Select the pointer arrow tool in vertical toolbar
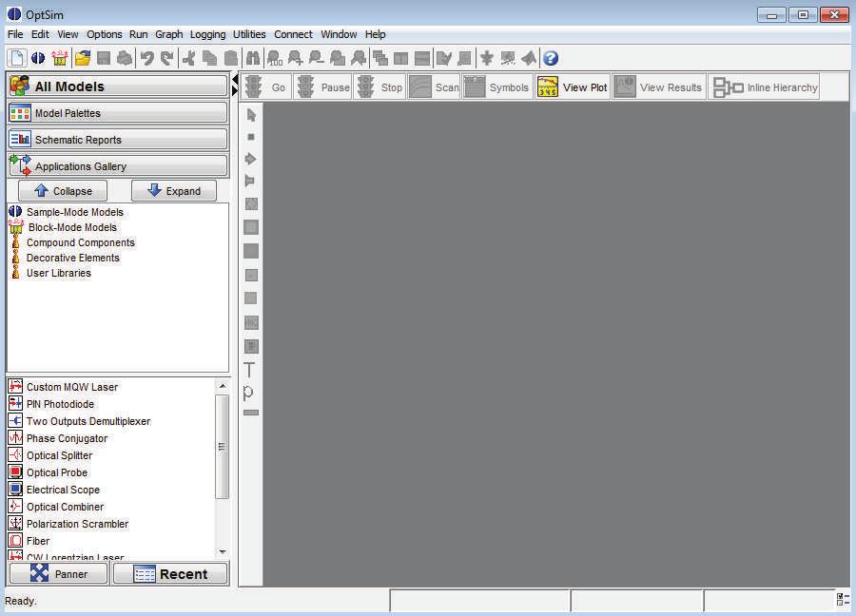This screenshot has width=856, height=616. [251, 115]
